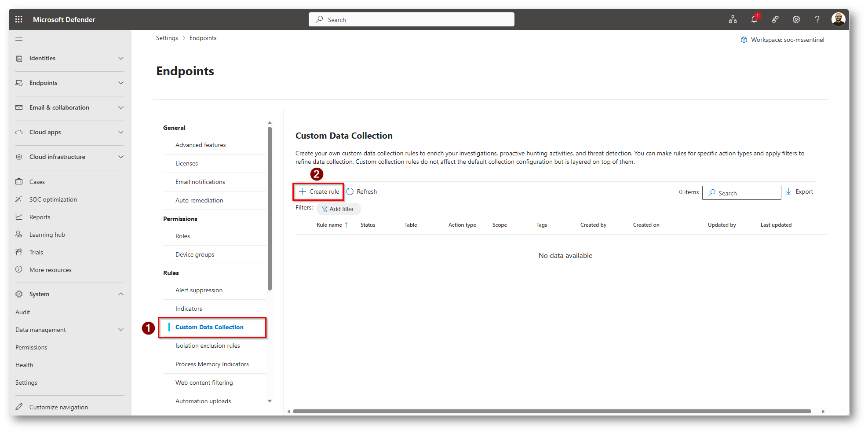Click the horizontal scrollbar below the table
This screenshot has height=434, width=868.
click(551, 412)
